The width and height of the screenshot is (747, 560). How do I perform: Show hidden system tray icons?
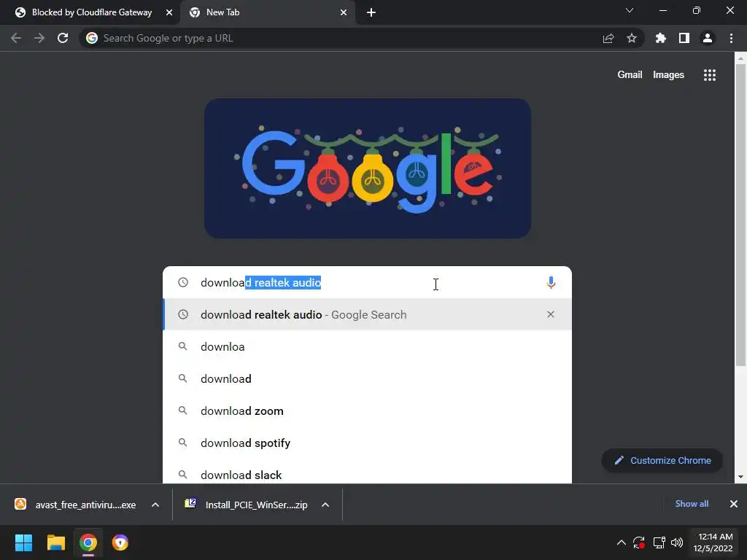tap(622, 542)
